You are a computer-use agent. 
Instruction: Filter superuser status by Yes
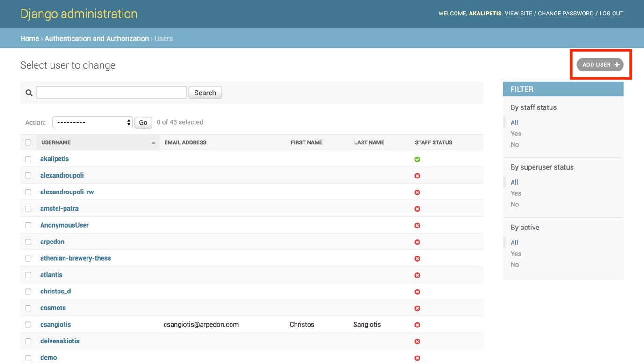pyautogui.click(x=516, y=193)
